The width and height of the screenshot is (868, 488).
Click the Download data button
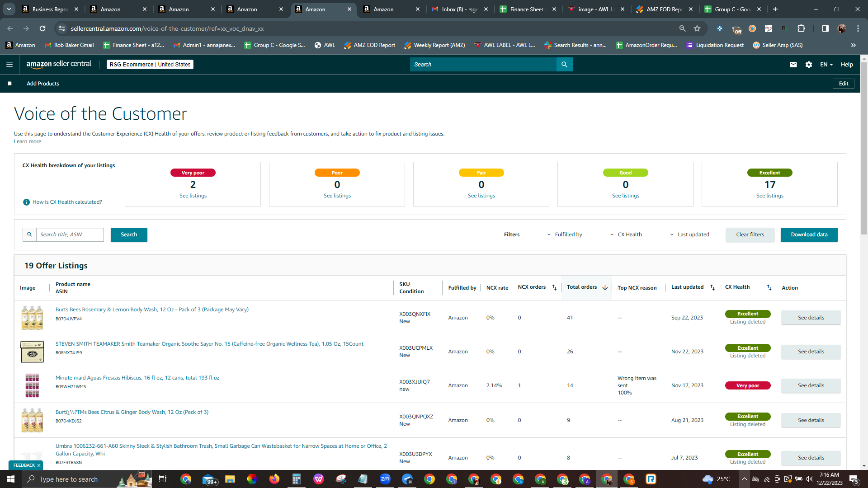(x=809, y=235)
